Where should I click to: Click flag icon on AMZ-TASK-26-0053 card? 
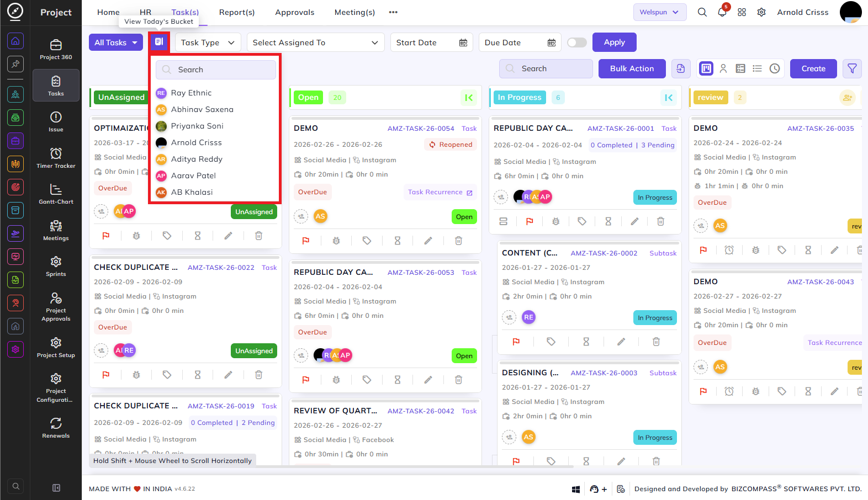pyautogui.click(x=306, y=380)
